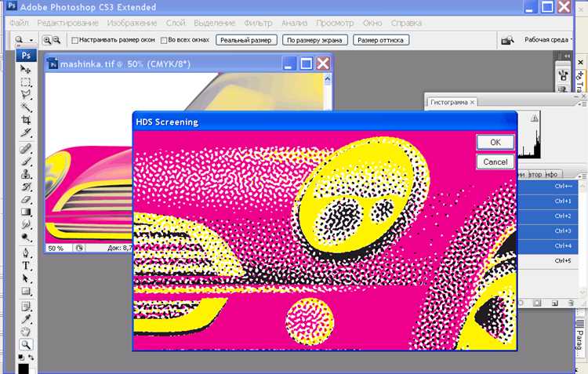588x374 pixels.
Task: Open the 'Анализ' menu
Action: [x=294, y=23]
